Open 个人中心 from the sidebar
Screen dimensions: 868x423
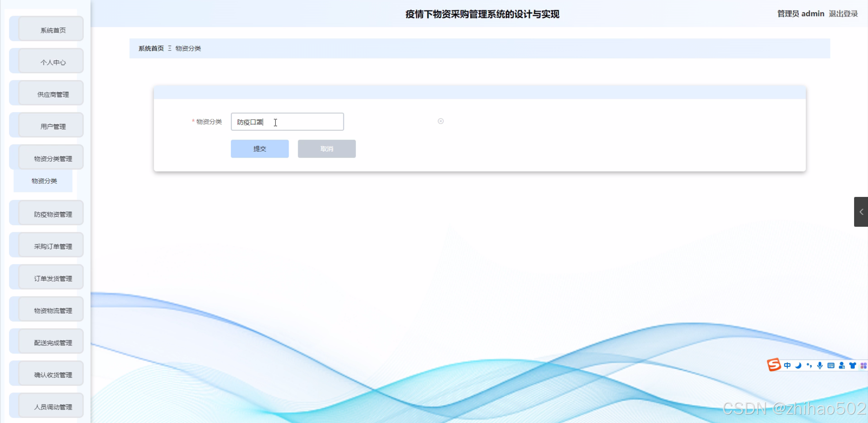pos(53,62)
